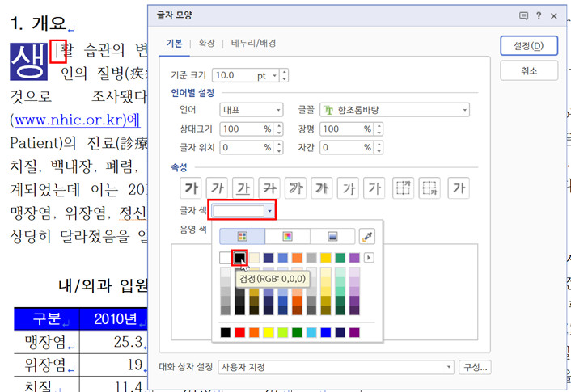This screenshot has width=571, height=392.
Task: Toggle italic (기울임) text attribute
Action: click(x=218, y=188)
